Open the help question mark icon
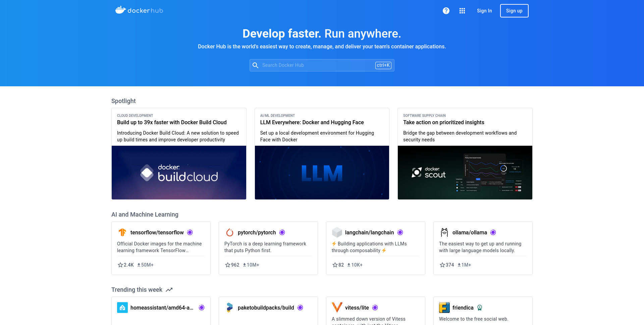Image resolution: width=644 pixels, height=325 pixels. 446,11
